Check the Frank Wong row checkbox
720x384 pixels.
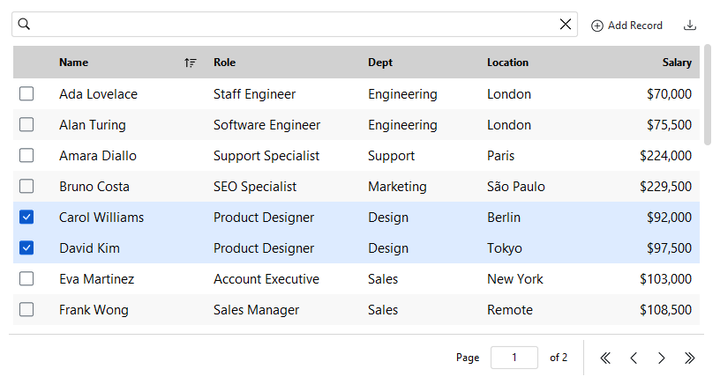click(27, 309)
